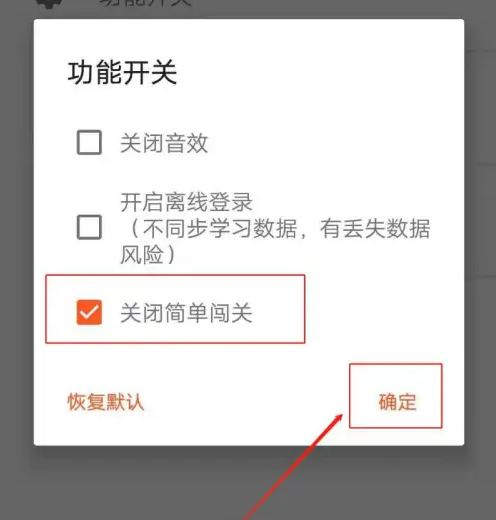Tick the 关闭音效 checkbox
This screenshot has width=496, height=520.
89,143
